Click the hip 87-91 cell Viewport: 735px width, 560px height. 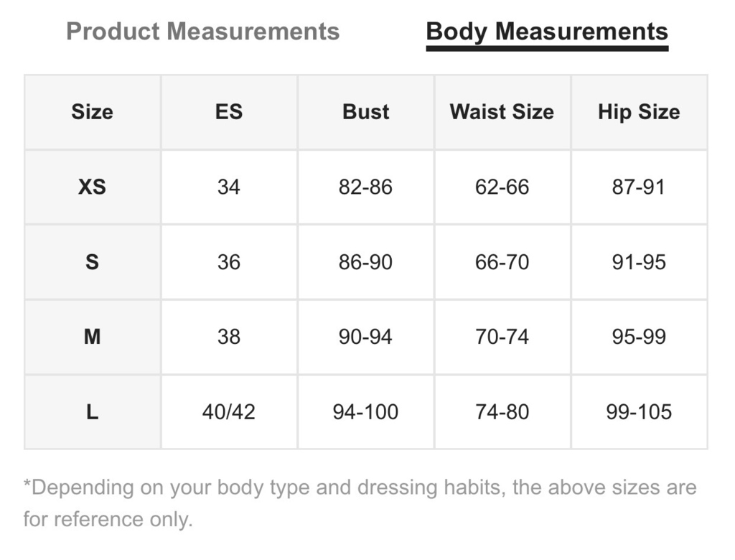click(639, 187)
